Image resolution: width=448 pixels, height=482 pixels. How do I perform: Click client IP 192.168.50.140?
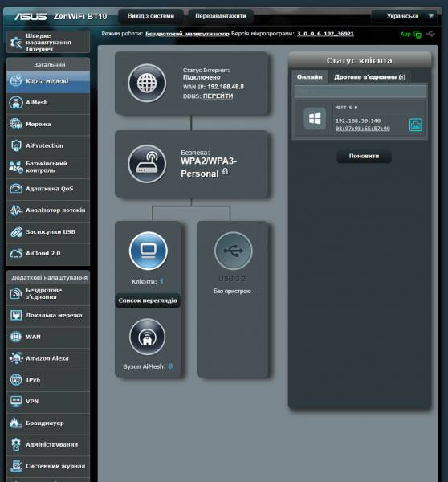tap(358, 120)
